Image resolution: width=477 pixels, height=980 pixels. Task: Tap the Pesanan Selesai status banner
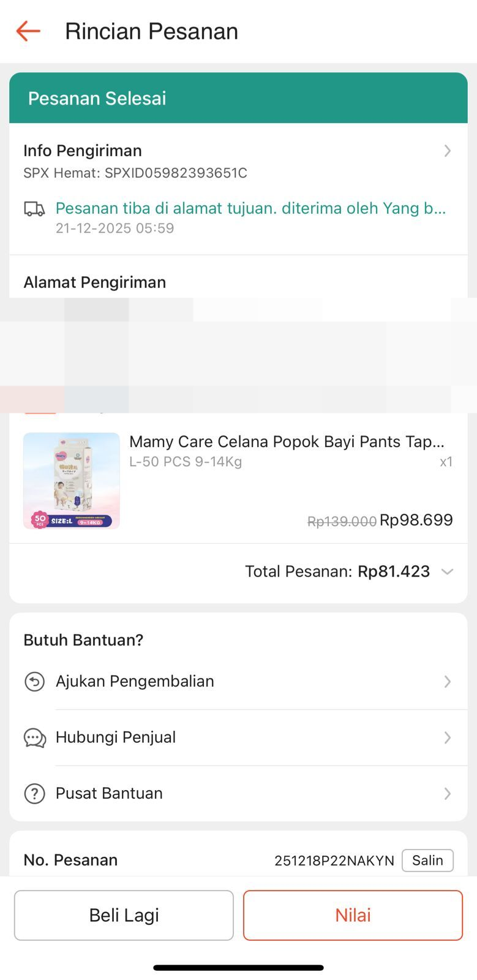point(238,98)
